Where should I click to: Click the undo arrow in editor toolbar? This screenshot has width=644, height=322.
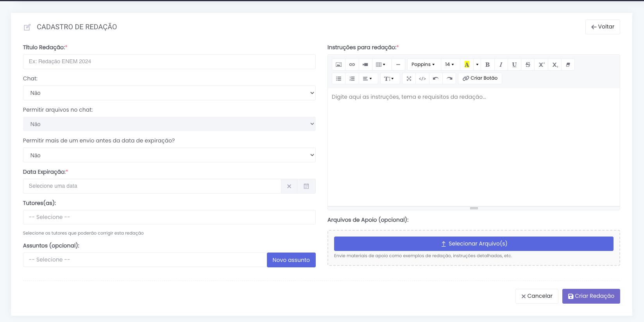coord(436,78)
